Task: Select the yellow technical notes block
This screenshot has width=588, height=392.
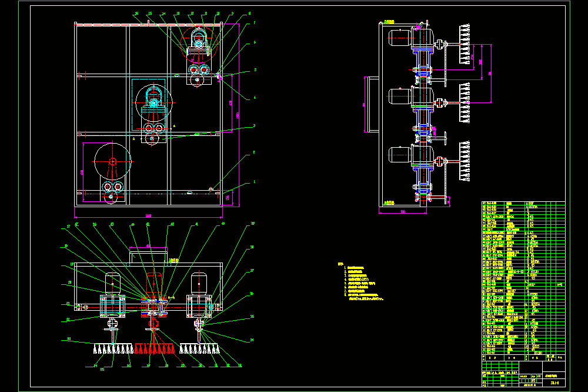Action: pos(360,281)
